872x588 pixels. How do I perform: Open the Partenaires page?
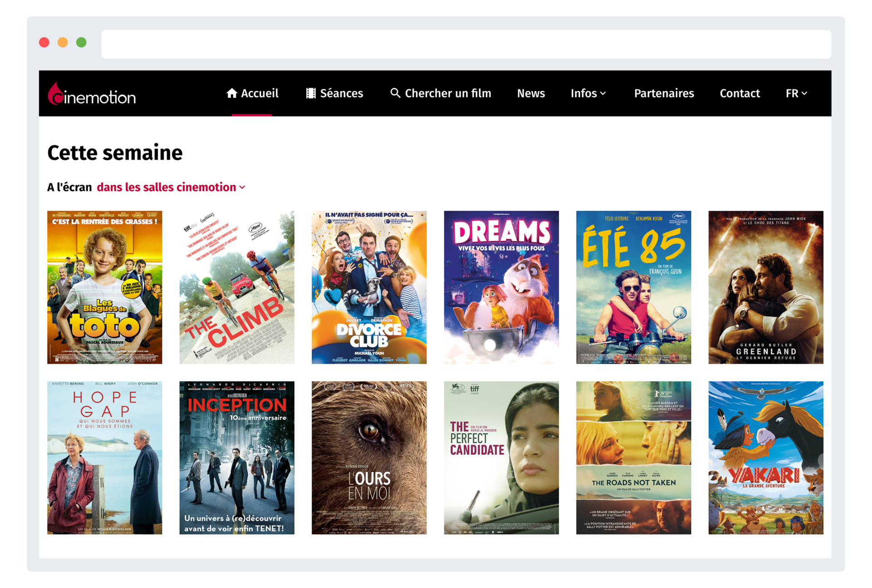[x=664, y=93]
